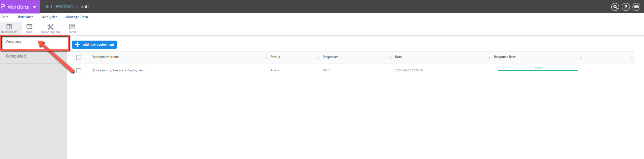This screenshot has height=159, width=644.
Task: Select Completed in the left sidebar
Action: (x=16, y=56)
